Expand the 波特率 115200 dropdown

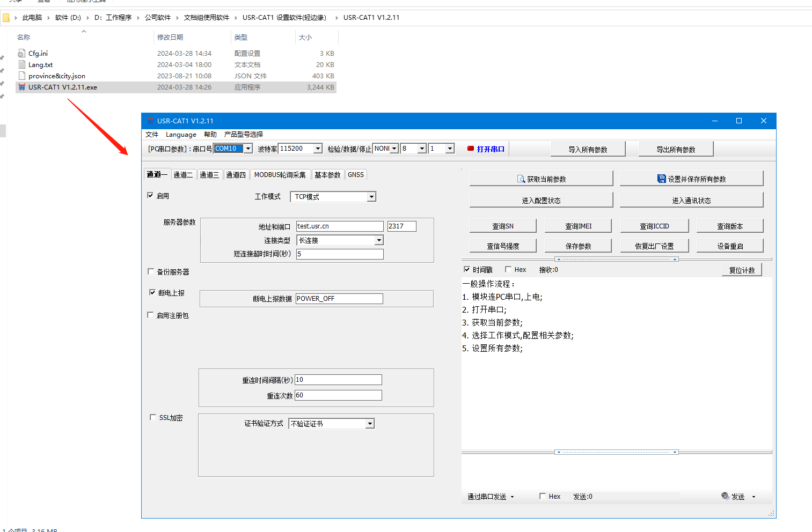click(318, 149)
